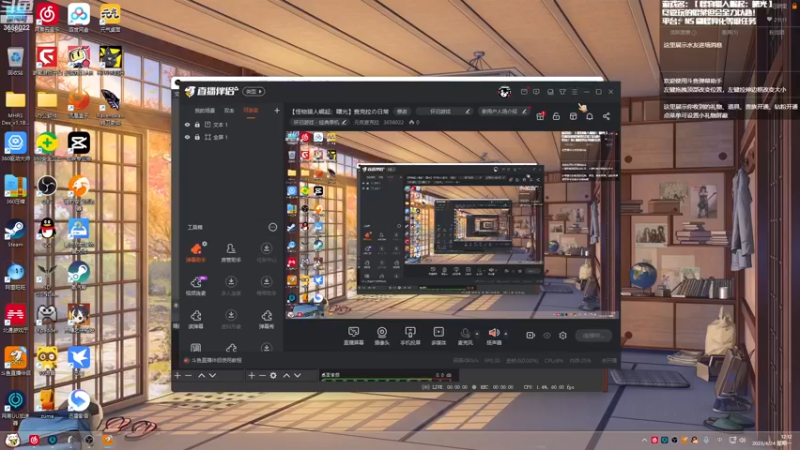Download the middle tool in third toolbox row
Screen dimensions: 800x450
(x=231, y=319)
